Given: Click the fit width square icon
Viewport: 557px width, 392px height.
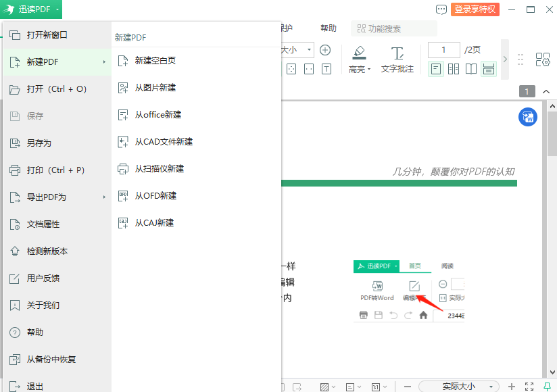Looking at the screenshot, I should tap(309, 69).
